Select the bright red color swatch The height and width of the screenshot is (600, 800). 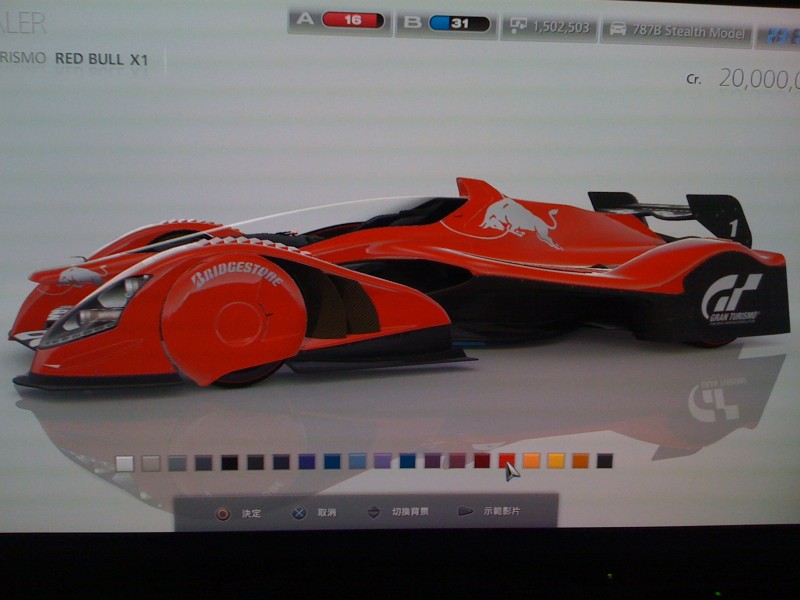coord(507,461)
